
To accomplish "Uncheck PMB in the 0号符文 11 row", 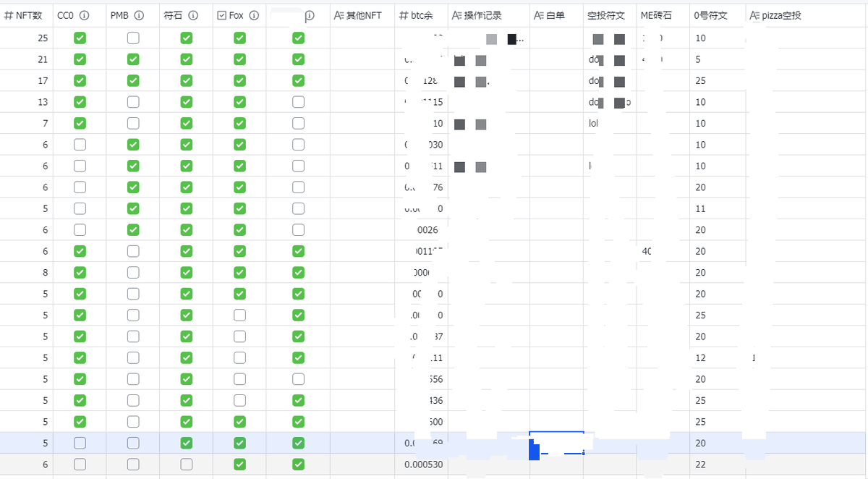I will pyautogui.click(x=133, y=208).
